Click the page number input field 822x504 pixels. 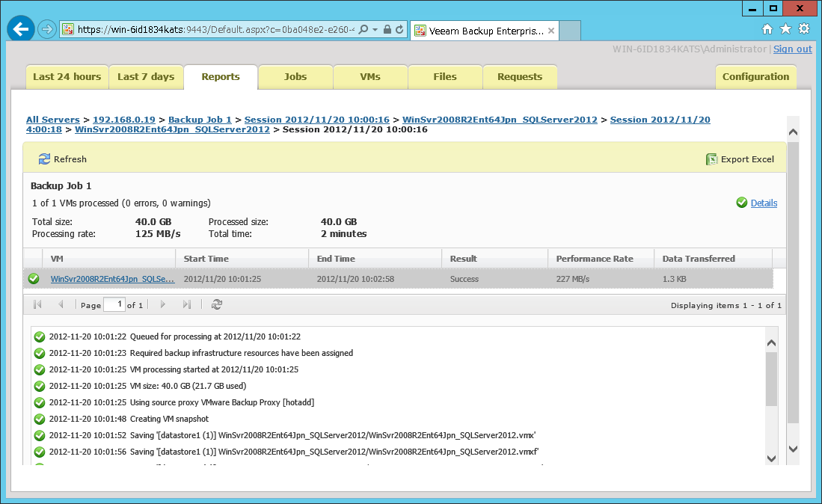click(114, 304)
